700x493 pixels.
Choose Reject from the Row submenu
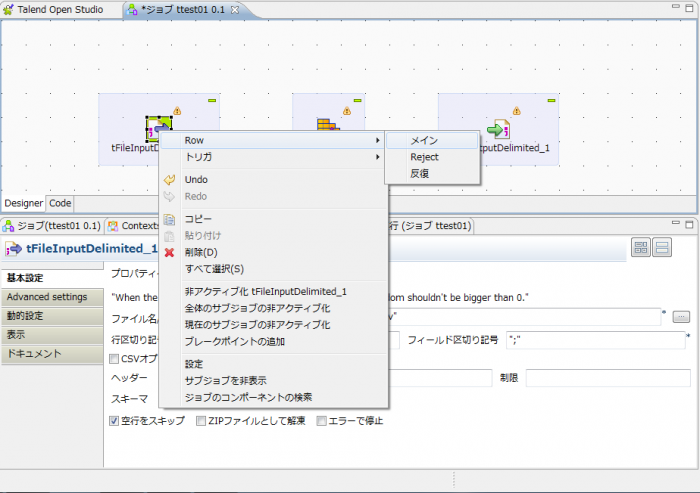(433, 157)
